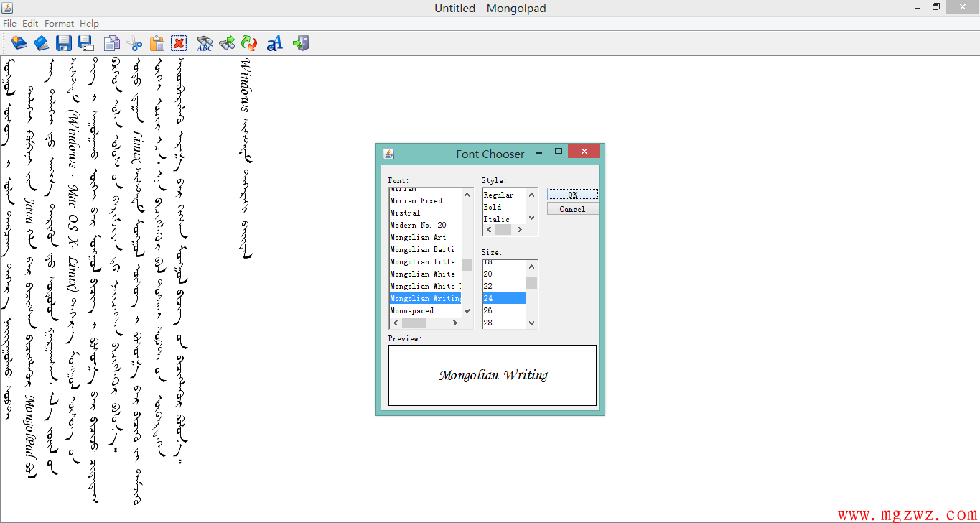Click the Save floppy disk icon
The width and height of the screenshot is (980, 523).
64,43
